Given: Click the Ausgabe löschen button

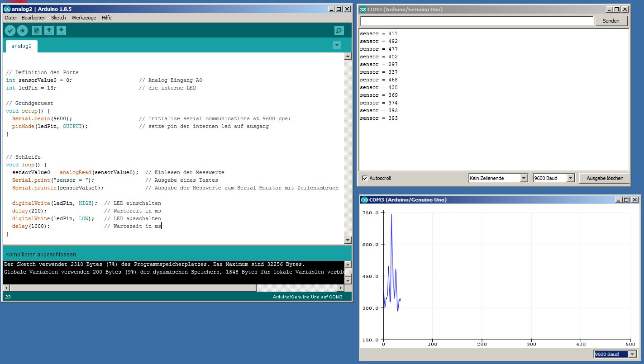Looking at the screenshot, I should [605, 178].
